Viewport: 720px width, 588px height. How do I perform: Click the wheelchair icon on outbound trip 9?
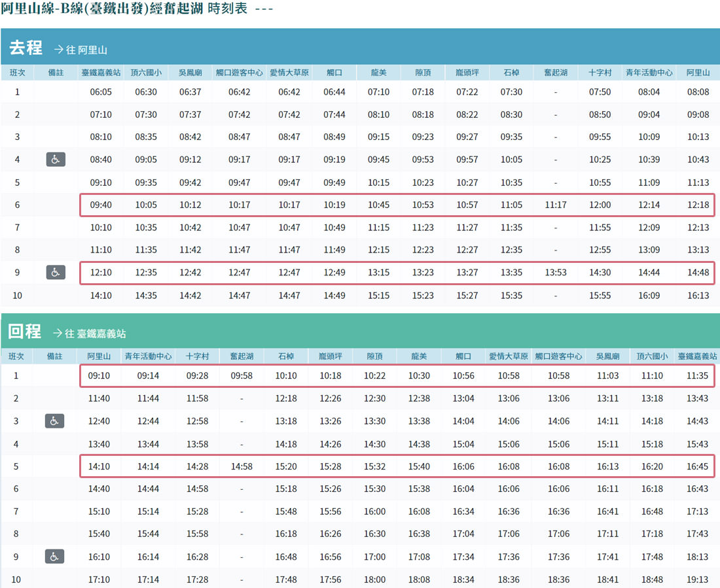click(56, 272)
